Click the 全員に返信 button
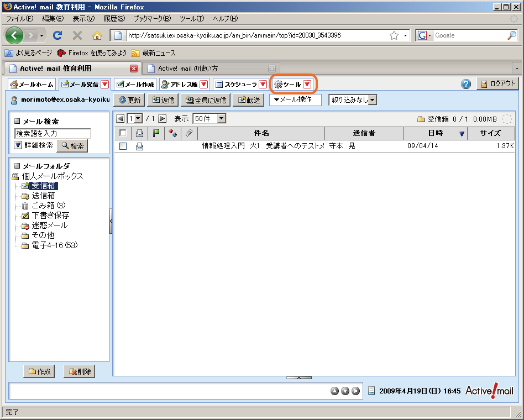Image resolution: width=524 pixels, height=420 pixels. (x=205, y=100)
